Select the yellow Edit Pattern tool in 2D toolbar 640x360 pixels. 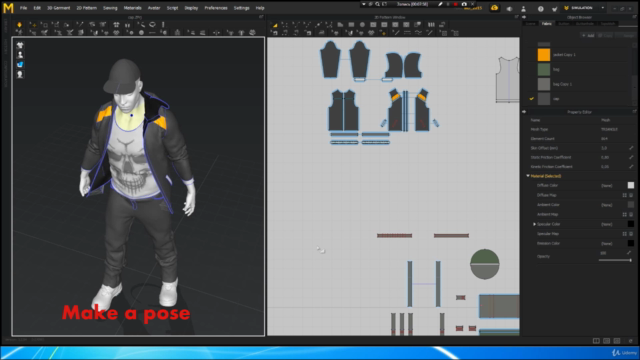click(x=275, y=25)
